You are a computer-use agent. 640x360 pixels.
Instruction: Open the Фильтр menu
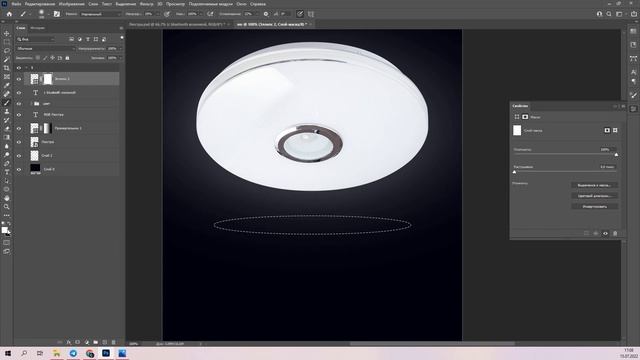(147, 4)
